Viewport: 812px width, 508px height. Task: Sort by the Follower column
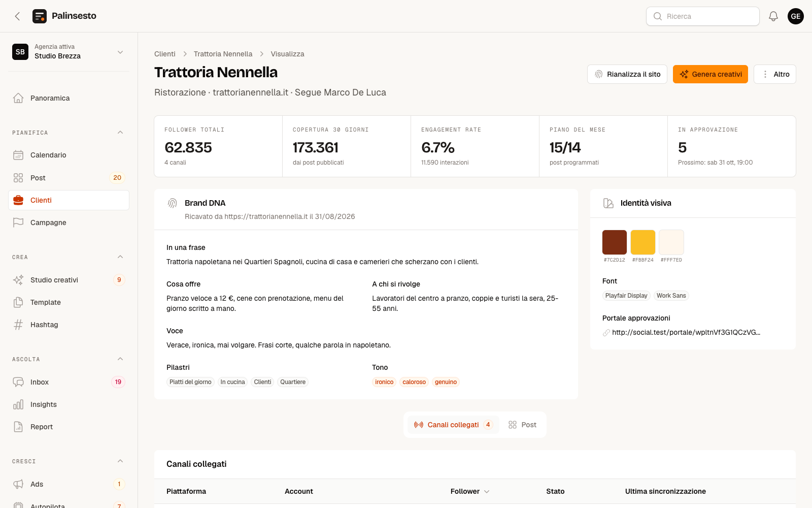coord(469,491)
